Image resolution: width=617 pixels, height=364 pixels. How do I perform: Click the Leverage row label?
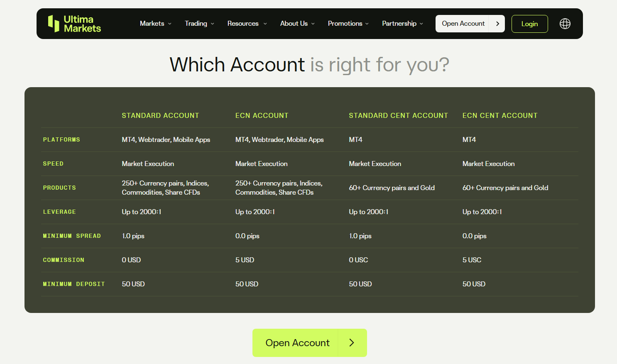coord(59,212)
